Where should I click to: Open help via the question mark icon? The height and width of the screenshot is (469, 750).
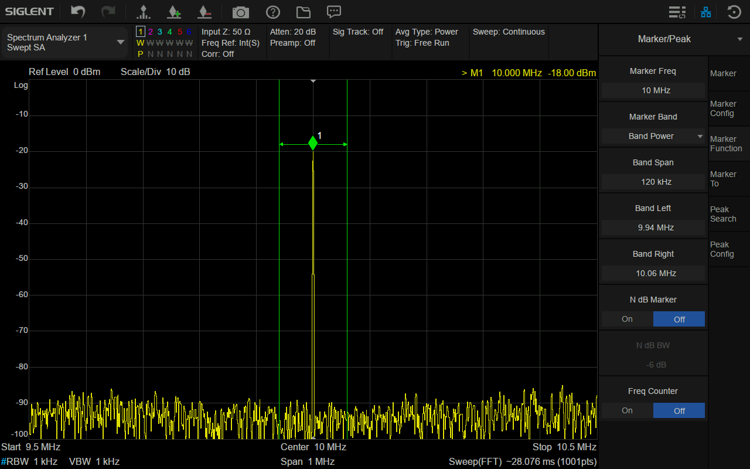pyautogui.click(x=273, y=12)
